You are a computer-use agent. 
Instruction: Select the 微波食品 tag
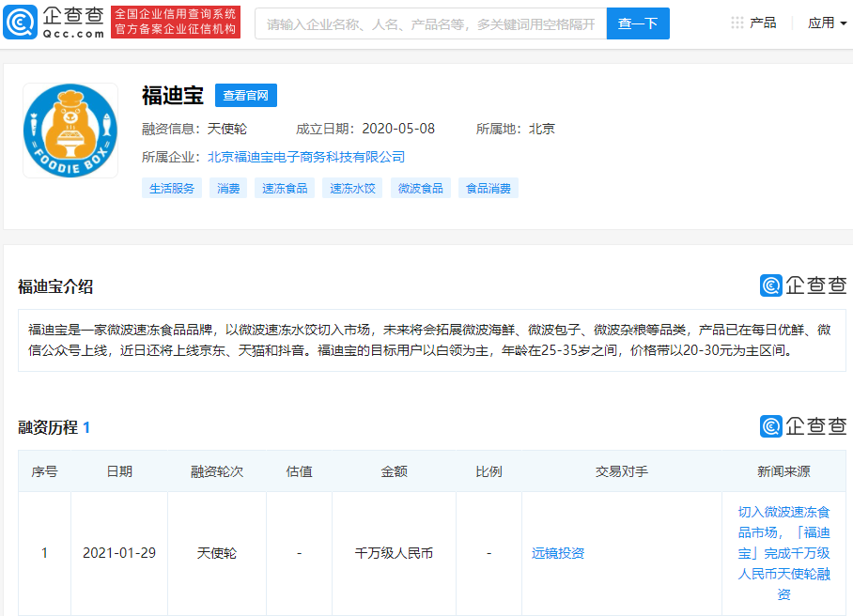coord(421,188)
